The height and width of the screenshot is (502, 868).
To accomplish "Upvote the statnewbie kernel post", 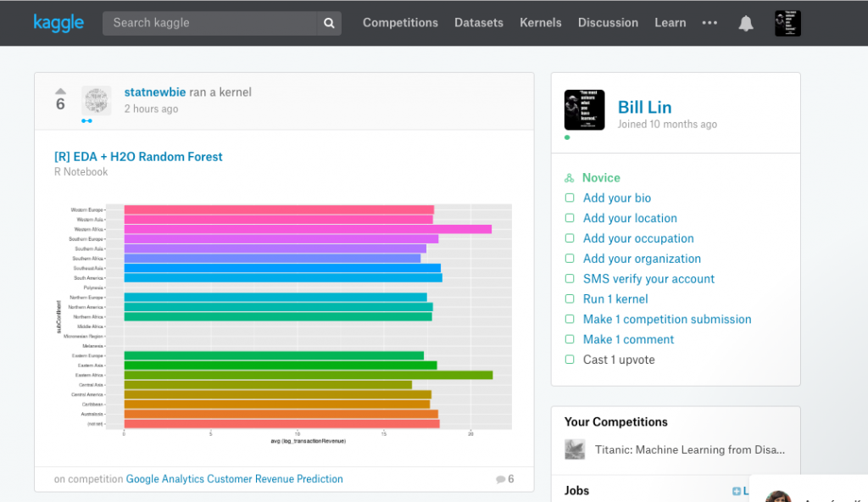I will coord(60,91).
